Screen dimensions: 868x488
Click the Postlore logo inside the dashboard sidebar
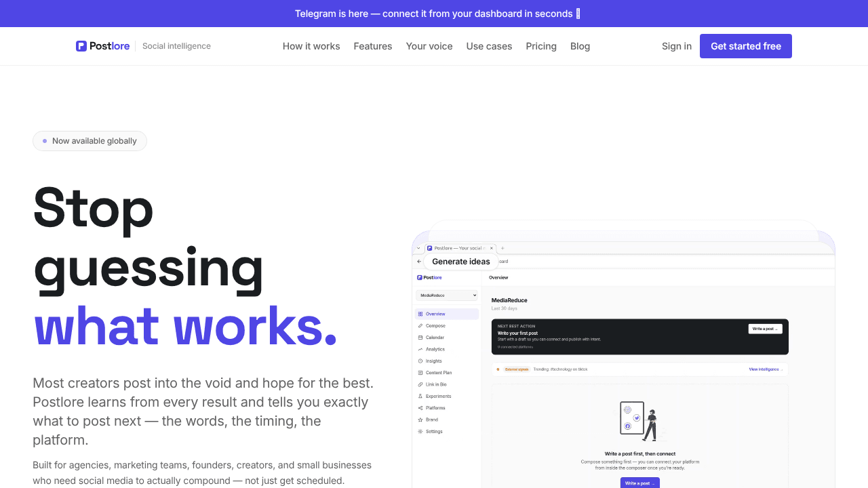430,277
